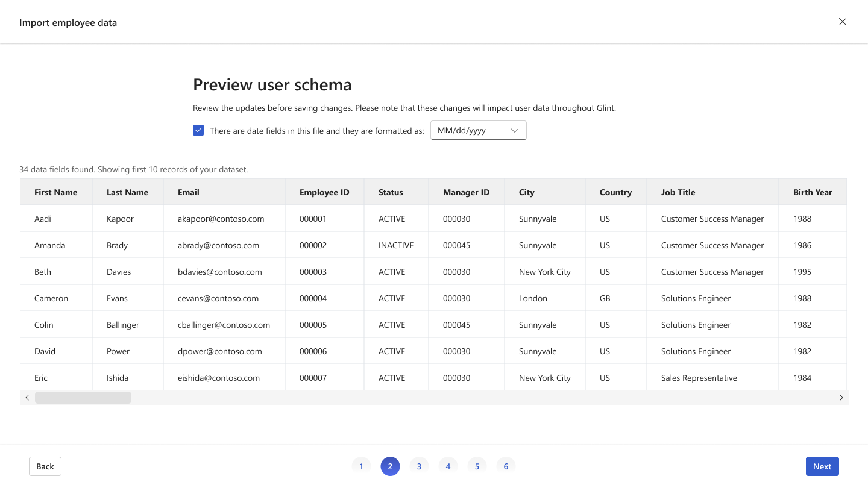Click the INACTIVE status cell
The height and width of the screenshot is (488, 868).
click(x=396, y=245)
